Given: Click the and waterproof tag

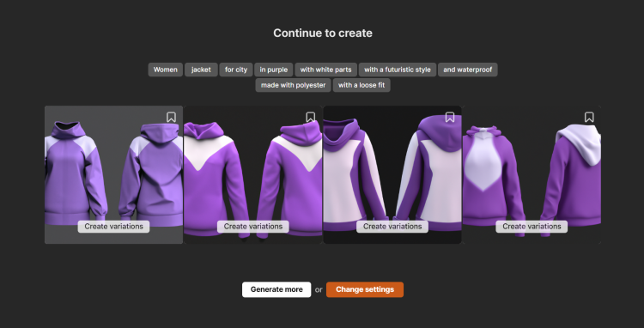Looking at the screenshot, I should point(468,70).
